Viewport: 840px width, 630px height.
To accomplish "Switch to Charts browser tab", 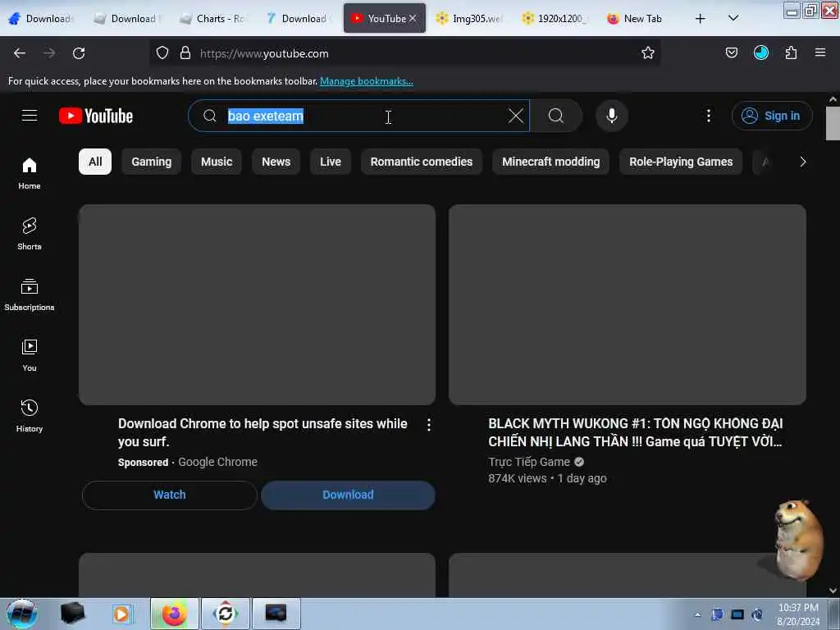I will [213, 18].
